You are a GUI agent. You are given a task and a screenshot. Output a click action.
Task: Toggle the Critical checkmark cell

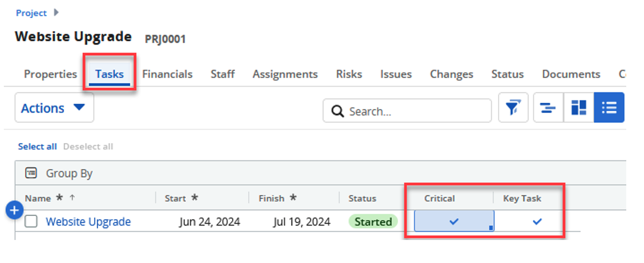[x=454, y=221]
